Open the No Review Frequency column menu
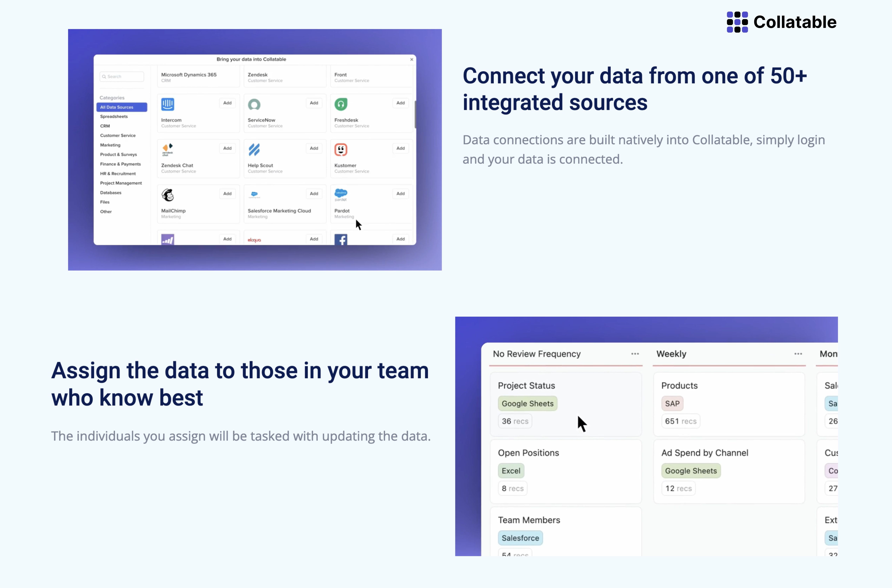 click(635, 354)
